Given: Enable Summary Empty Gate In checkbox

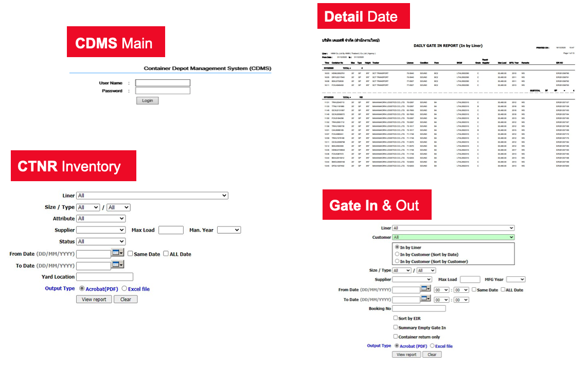Looking at the screenshot, I should [395, 327].
